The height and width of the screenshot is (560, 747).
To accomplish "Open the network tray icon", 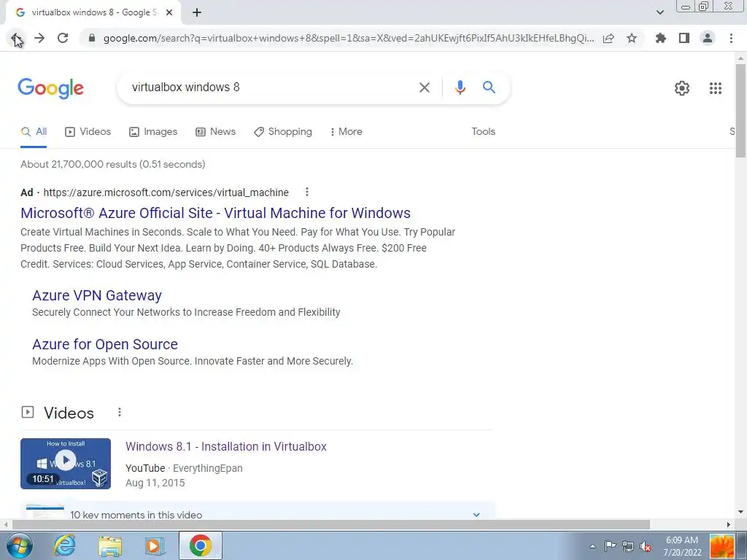I will (628, 546).
